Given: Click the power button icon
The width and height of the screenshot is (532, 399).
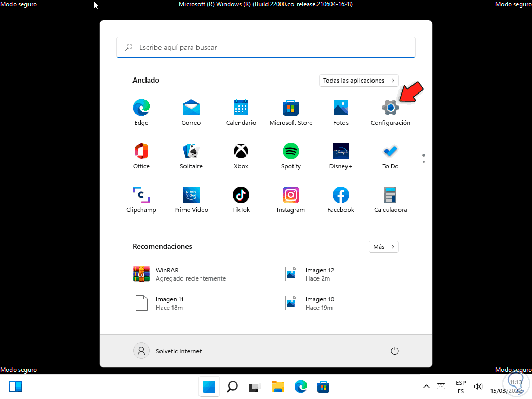Looking at the screenshot, I should pyautogui.click(x=395, y=351).
